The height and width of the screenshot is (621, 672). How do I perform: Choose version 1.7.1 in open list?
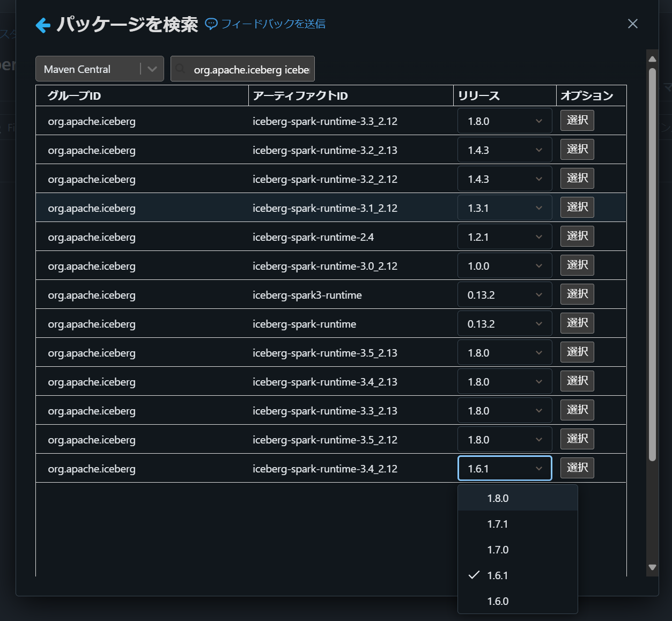click(x=518, y=524)
